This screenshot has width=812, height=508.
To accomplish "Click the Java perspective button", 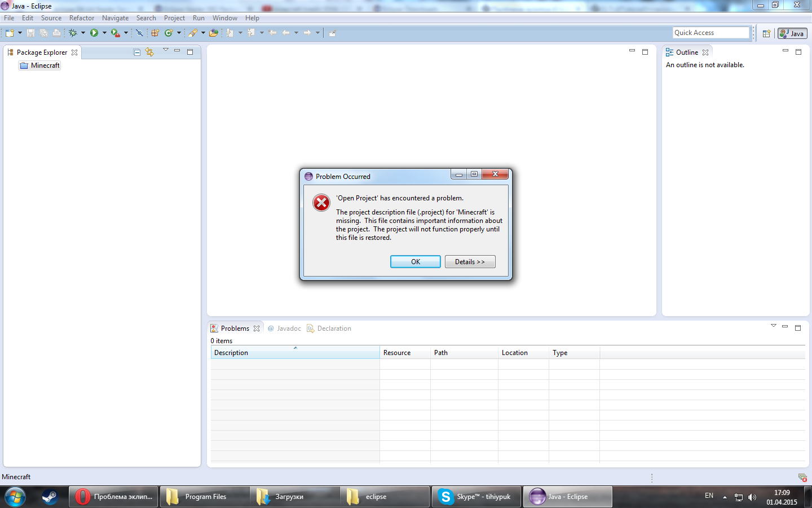I will point(792,33).
